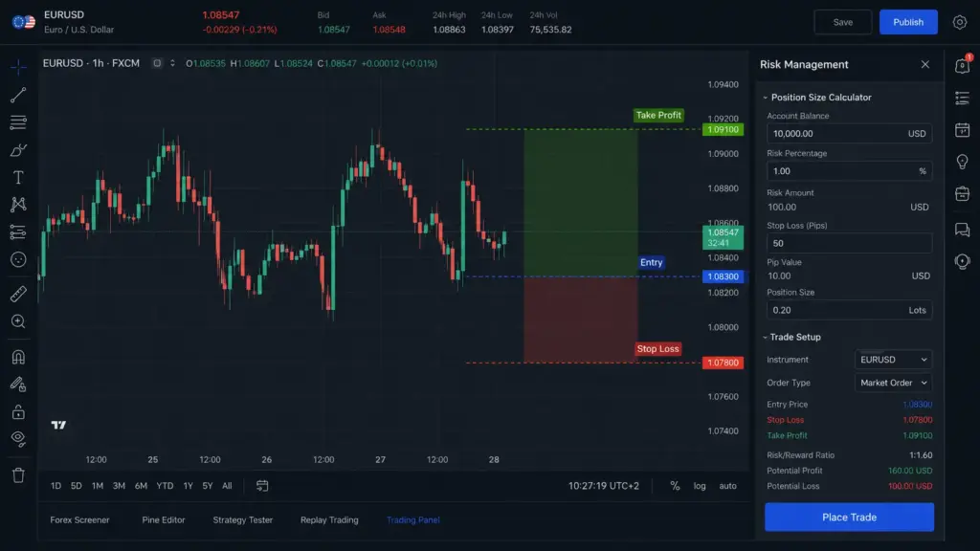Open the Pine Editor tab
The image size is (980, 551).
[x=164, y=519]
